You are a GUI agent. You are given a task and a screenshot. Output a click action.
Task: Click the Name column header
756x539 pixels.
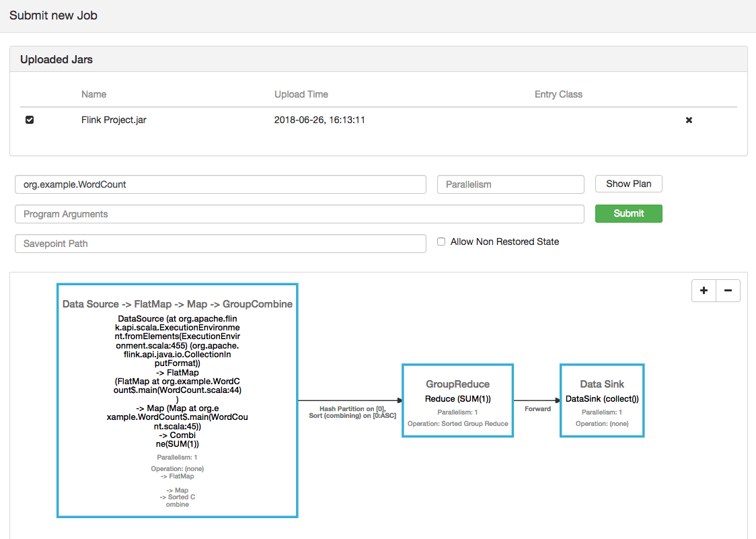tap(93, 94)
